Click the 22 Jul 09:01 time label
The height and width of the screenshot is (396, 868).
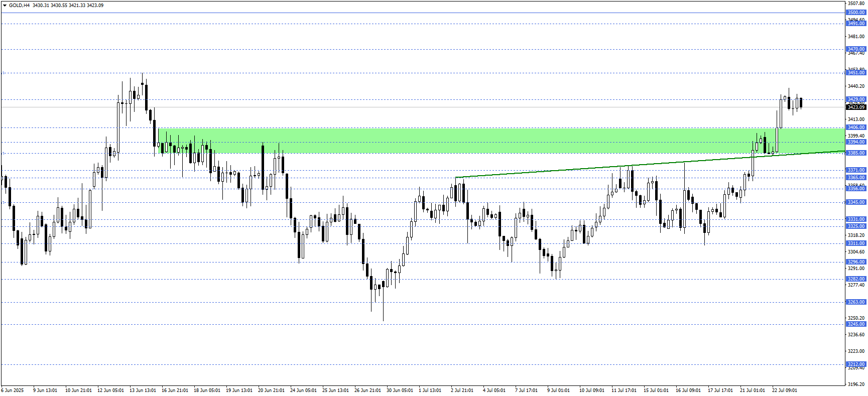(785, 390)
